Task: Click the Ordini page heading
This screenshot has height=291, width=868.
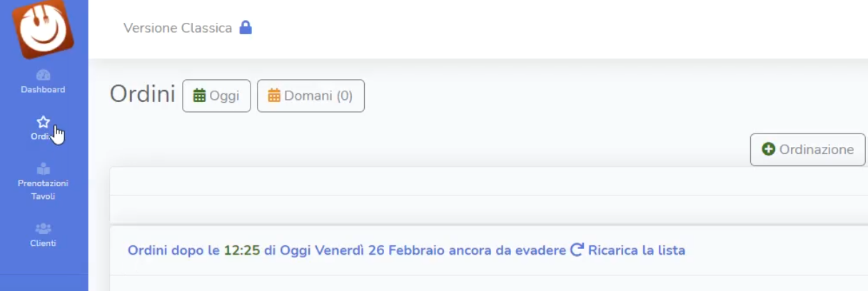Action: 143,94
